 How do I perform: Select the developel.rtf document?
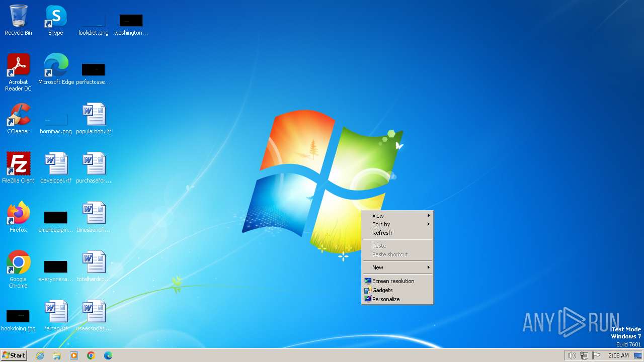(56, 168)
